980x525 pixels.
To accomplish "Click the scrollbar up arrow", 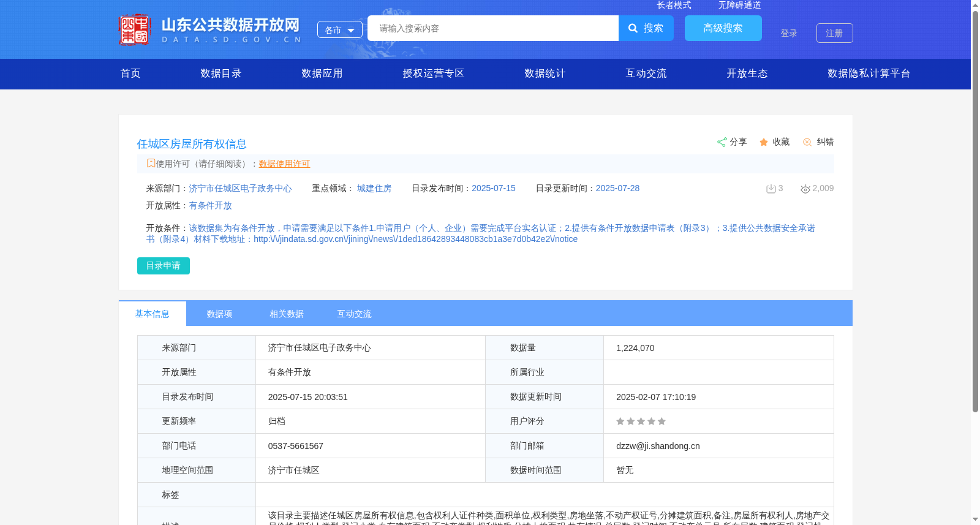I will coord(975,5).
